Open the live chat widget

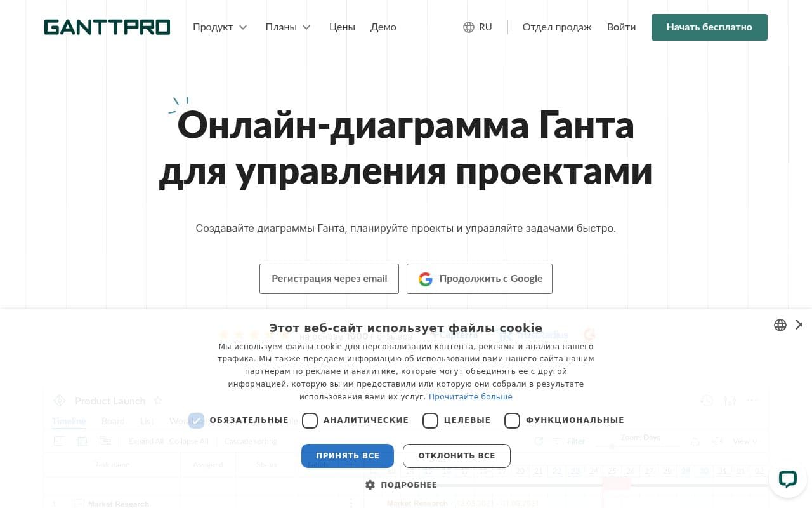pos(787,479)
